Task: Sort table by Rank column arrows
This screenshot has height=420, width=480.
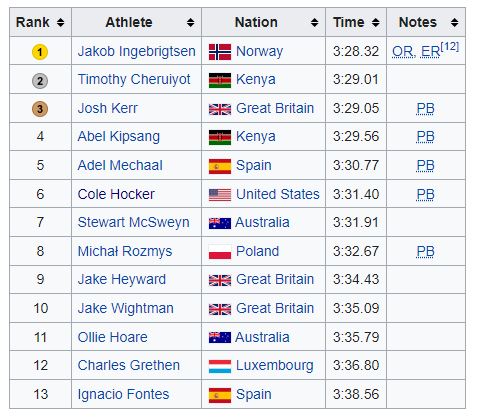Action: [60, 23]
